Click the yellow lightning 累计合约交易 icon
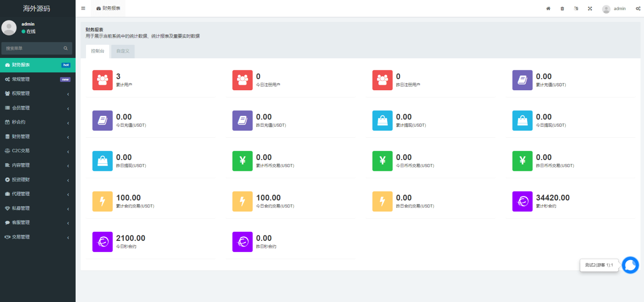 tap(102, 201)
